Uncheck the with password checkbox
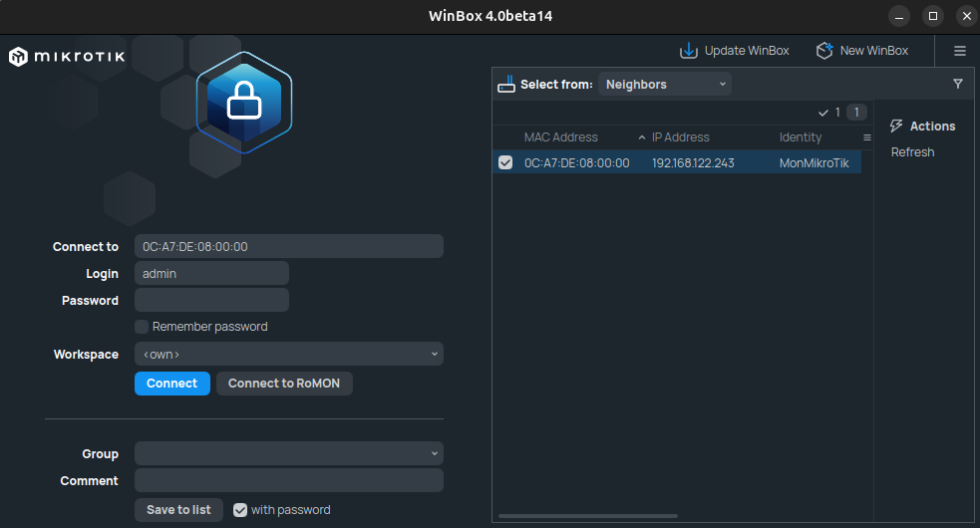Image resolution: width=980 pixels, height=528 pixels. [x=239, y=510]
